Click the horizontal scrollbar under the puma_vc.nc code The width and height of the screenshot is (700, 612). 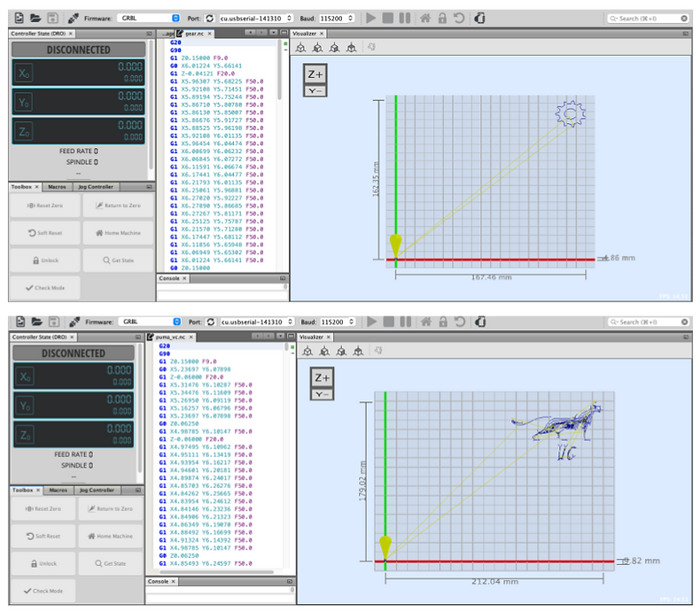pos(216,572)
